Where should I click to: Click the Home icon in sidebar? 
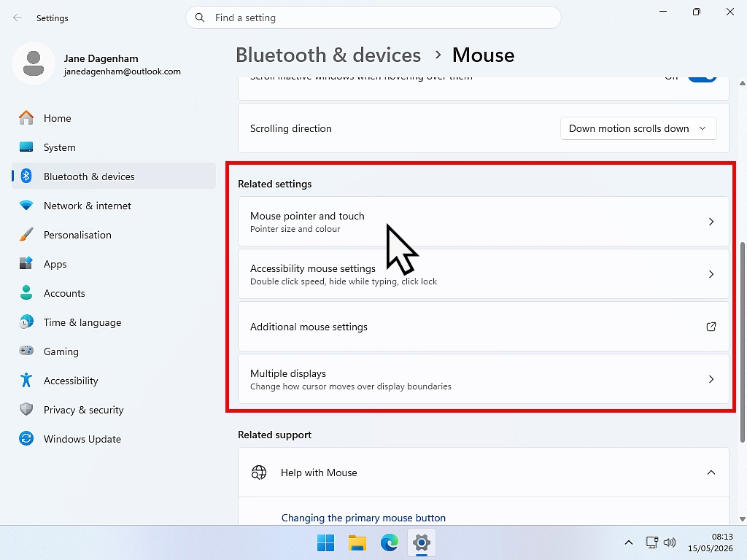26,117
